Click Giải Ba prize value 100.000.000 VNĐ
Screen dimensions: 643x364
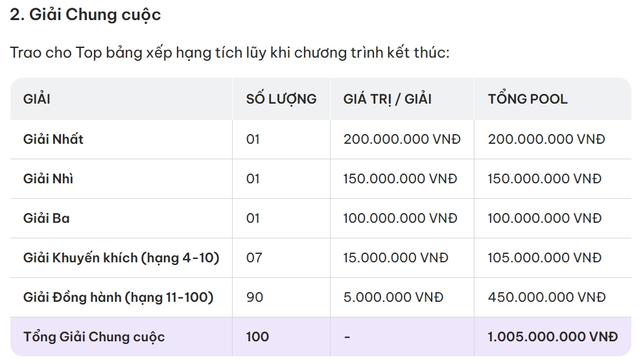coord(400,218)
